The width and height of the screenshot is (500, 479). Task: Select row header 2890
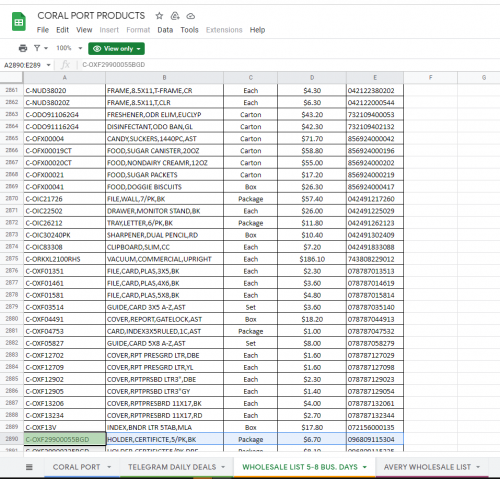coord(12,439)
